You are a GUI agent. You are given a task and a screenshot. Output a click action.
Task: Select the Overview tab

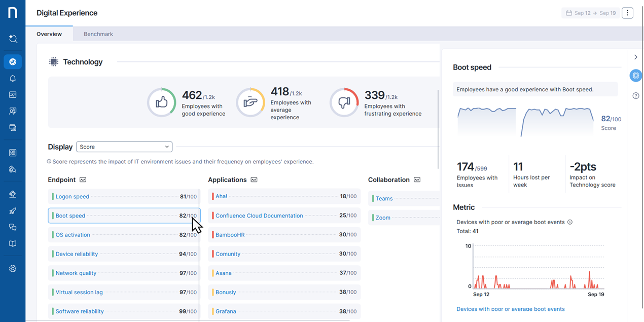coord(49,34)
